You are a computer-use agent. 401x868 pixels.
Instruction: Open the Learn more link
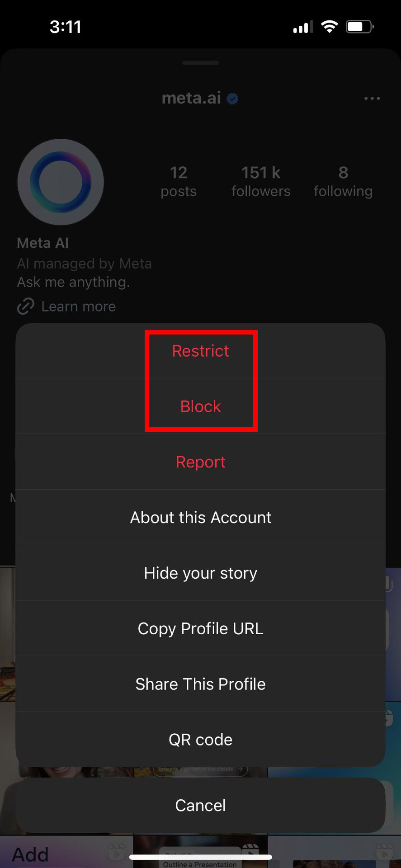tap(78, 307)
